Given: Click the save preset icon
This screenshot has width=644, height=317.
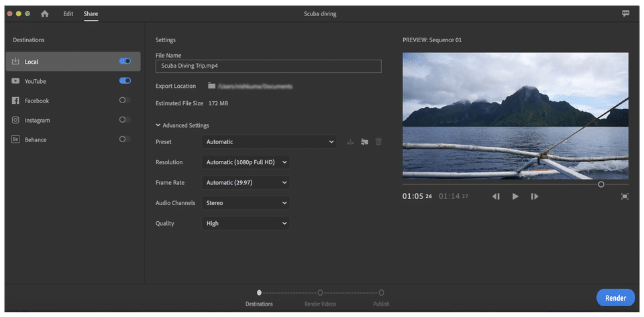Looking at the screenshot, I should [350, 142].
